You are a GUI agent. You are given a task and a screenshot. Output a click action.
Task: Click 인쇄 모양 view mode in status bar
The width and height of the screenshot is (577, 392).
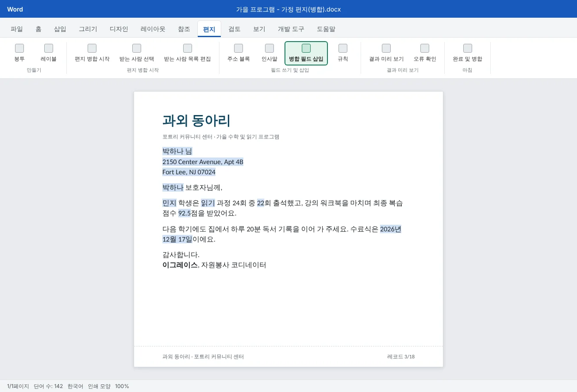click(x=99, y=386)
